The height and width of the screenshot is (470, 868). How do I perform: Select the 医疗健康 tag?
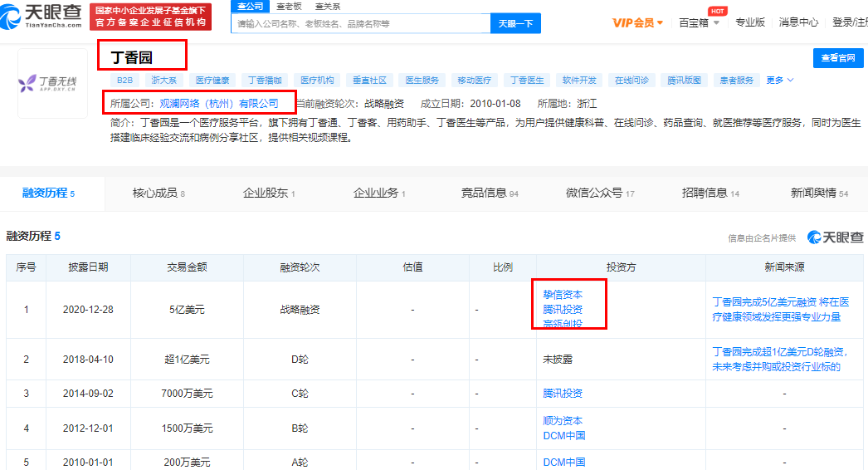coord(212,81)
